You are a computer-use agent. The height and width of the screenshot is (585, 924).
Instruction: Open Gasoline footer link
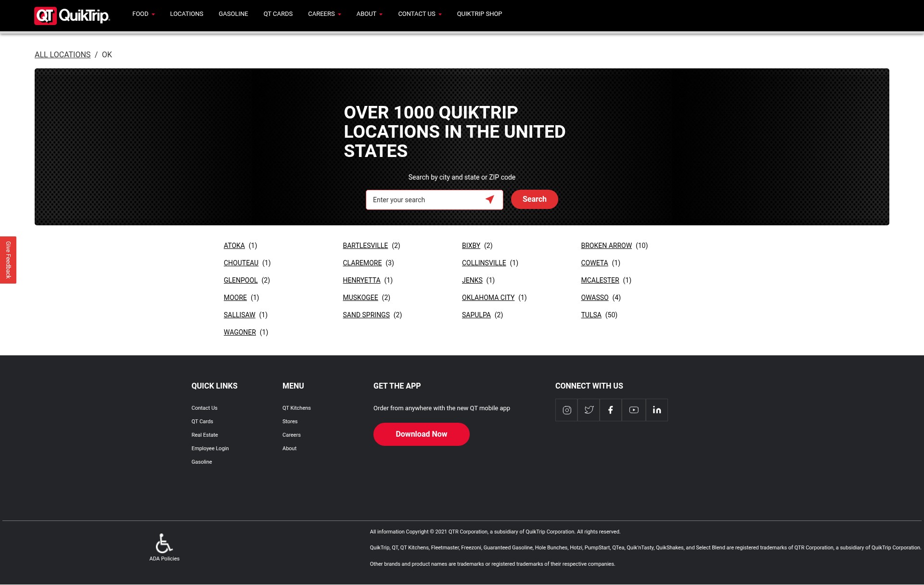pos(202,462)
